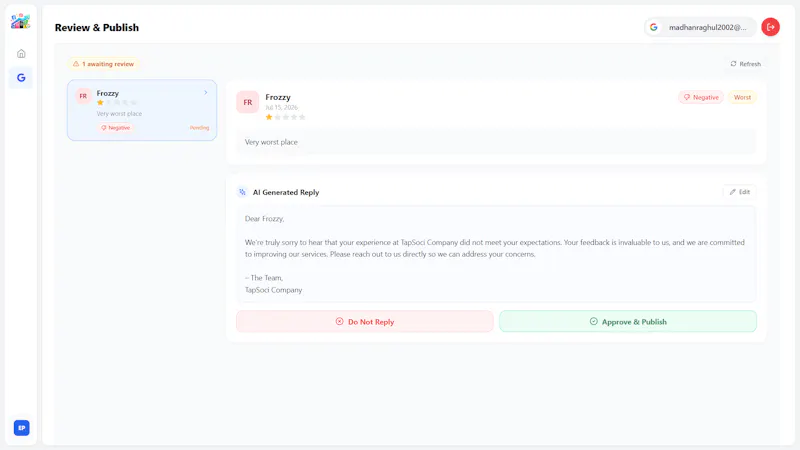Image resolution: width=800 pixels, height=450 pixels.
Task: Click the Very worst place snippet on card
Action: pos(119,114)
